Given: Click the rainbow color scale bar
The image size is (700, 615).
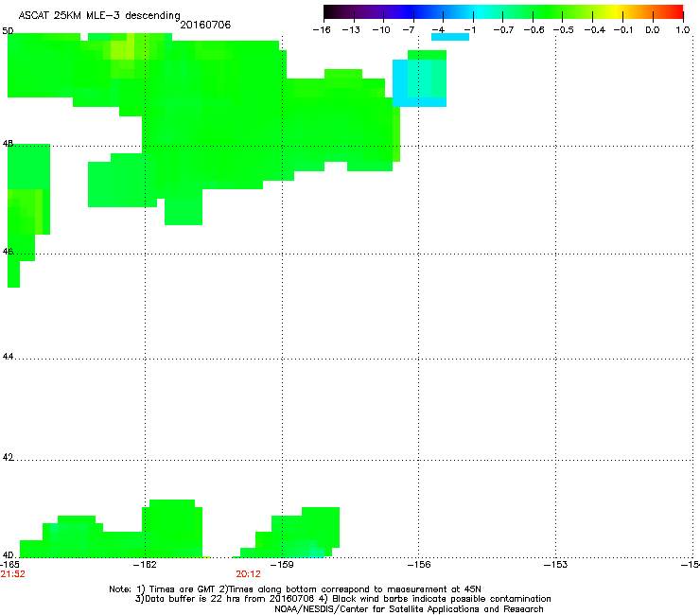Looking at the screenshot, I should pos(503,11).
